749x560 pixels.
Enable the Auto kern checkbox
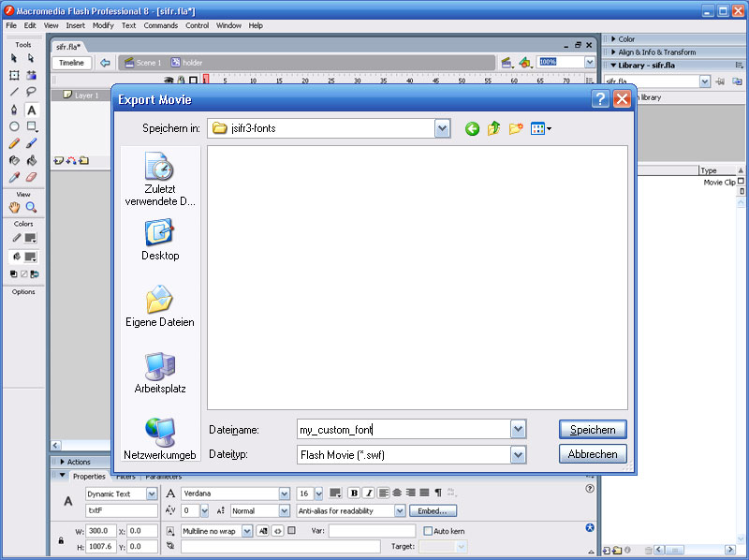[428, 531]
